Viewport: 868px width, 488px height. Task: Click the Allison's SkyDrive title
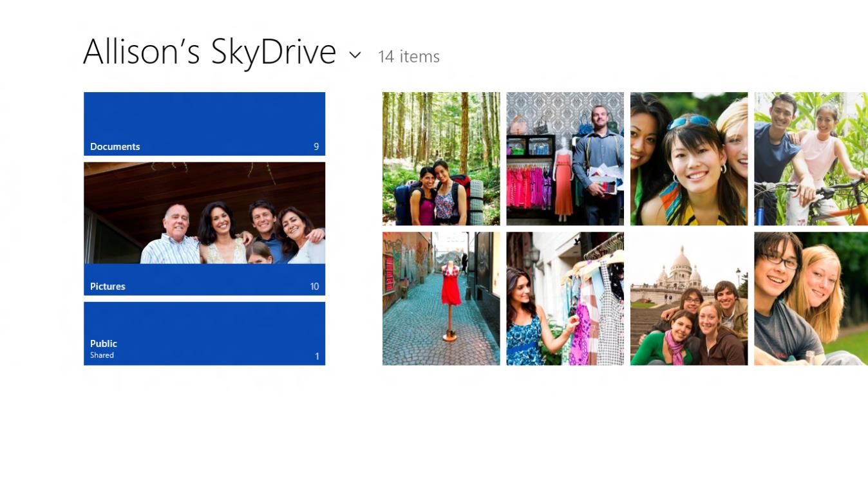click(x=209, y=52)
